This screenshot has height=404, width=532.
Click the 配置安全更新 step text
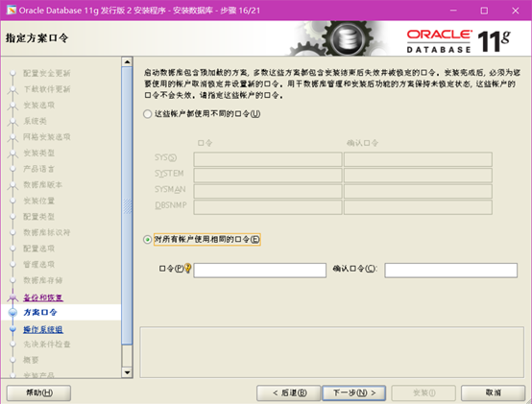click(47, 73)
